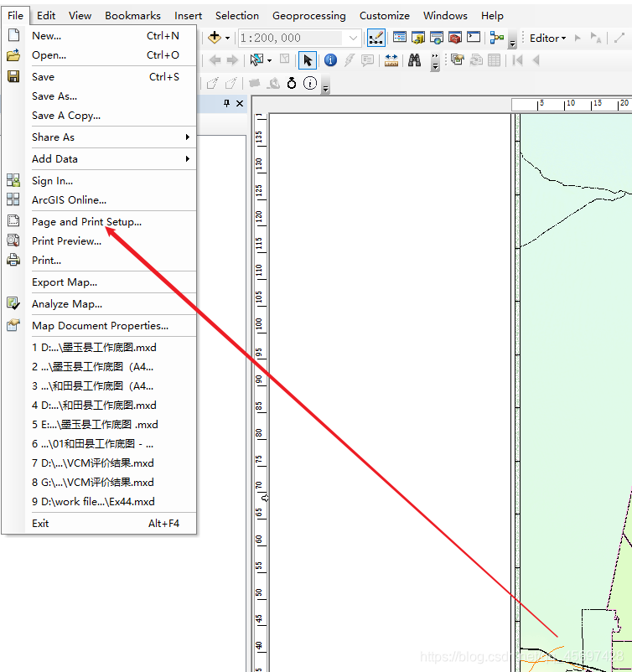Open the Python window icon

click(474, 38)
